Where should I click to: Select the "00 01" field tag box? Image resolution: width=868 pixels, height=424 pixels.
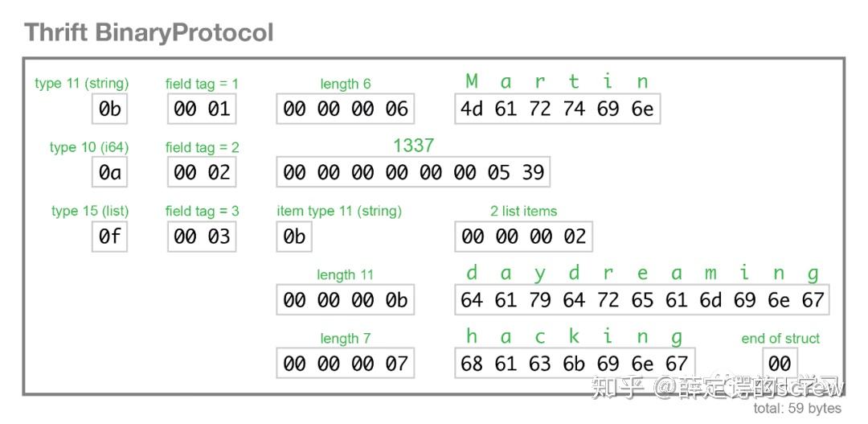202,109
